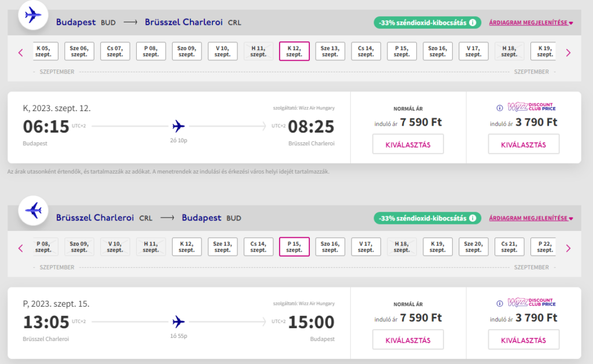Select return date Szo 16, szept.

coord(330,247)
